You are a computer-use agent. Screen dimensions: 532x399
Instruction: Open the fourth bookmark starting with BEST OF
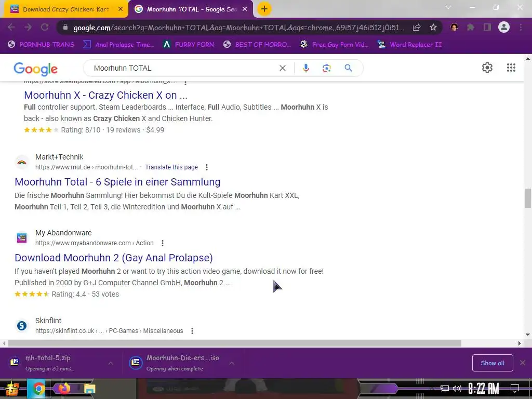(257, 45)
